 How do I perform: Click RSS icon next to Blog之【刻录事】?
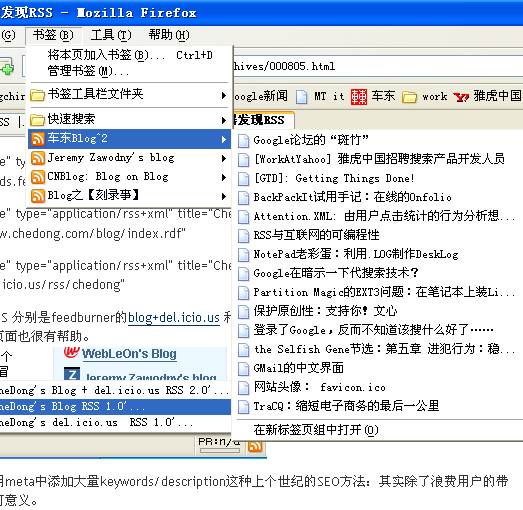[x=38, y=196]
